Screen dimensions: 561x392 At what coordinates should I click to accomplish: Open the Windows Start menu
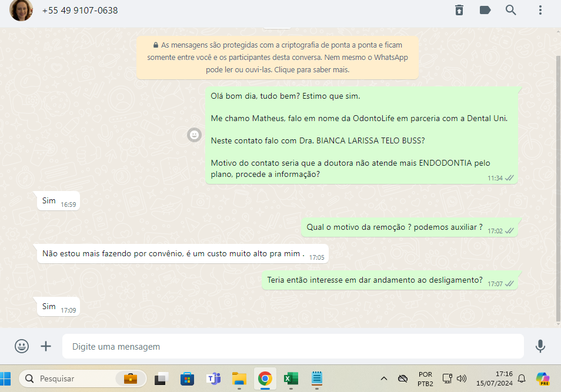tap(7, 378)
